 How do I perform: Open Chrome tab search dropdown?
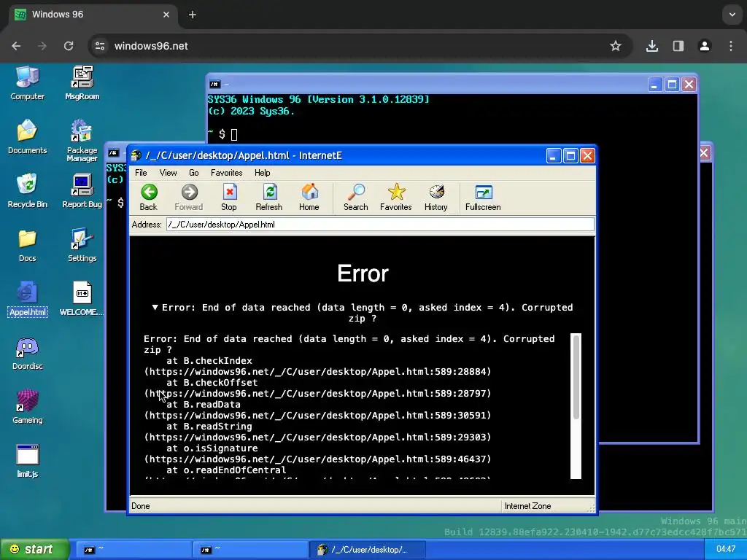tap(732, 15)
